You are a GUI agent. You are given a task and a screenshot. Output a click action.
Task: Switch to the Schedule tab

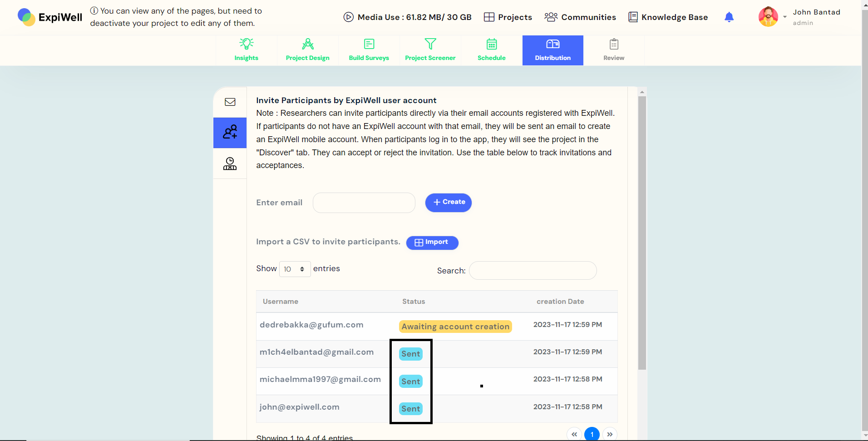click(492, 50)
